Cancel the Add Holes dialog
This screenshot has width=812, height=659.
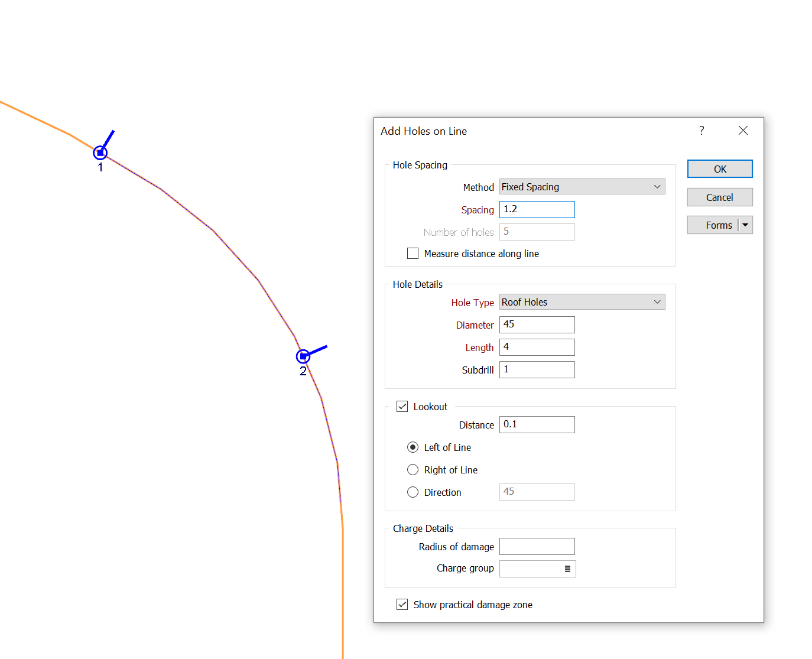(x=720, y=197)
